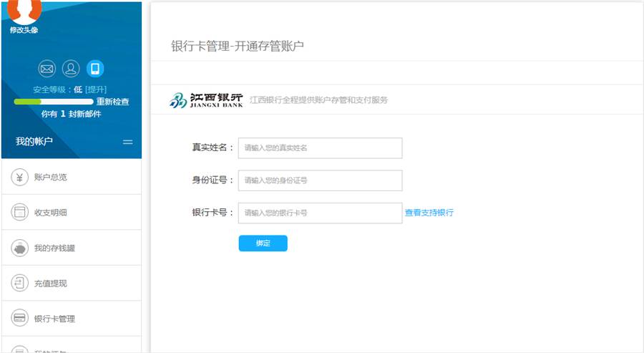Image resolution: width=644 pixels, height=353 pixels.
Task: Click the 江西银行全程提供账户存管和支付服务 description text
Action: tap(318, 100)
